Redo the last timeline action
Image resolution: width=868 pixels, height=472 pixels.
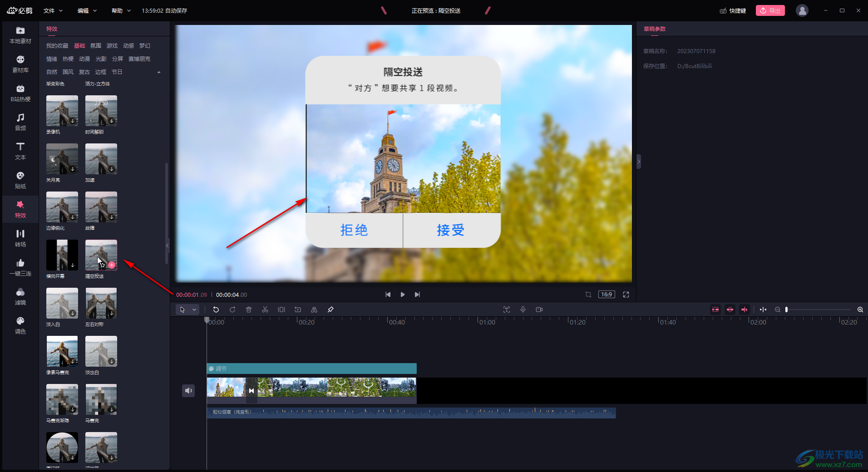[232, 310]
